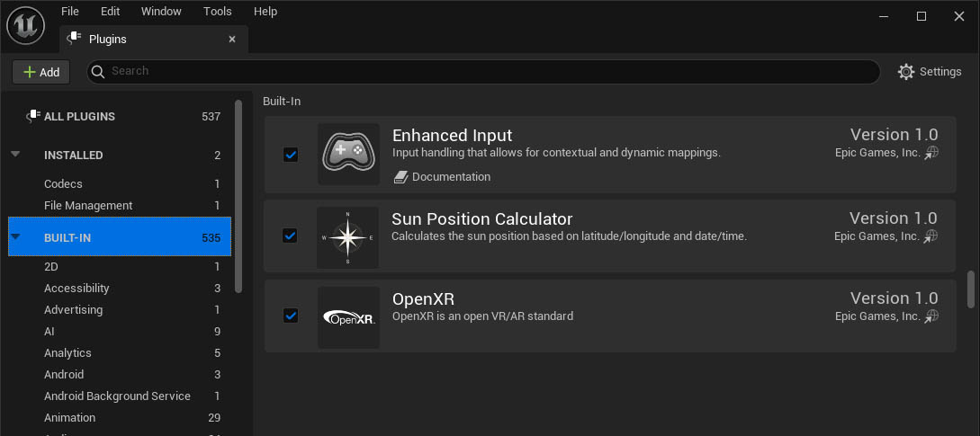Viewport: 980px width, 436px height.
Task: Click the Unreal Engine logo icon
Action: click(x=25, y=25)
